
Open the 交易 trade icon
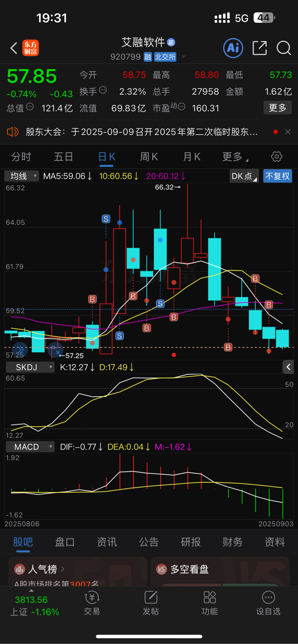(92, 603)
